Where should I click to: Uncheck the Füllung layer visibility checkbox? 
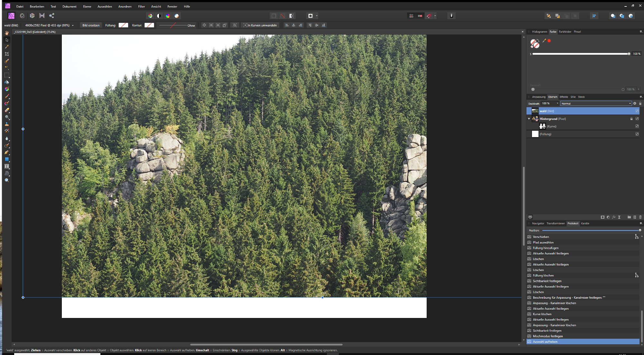tap(637, 134)
